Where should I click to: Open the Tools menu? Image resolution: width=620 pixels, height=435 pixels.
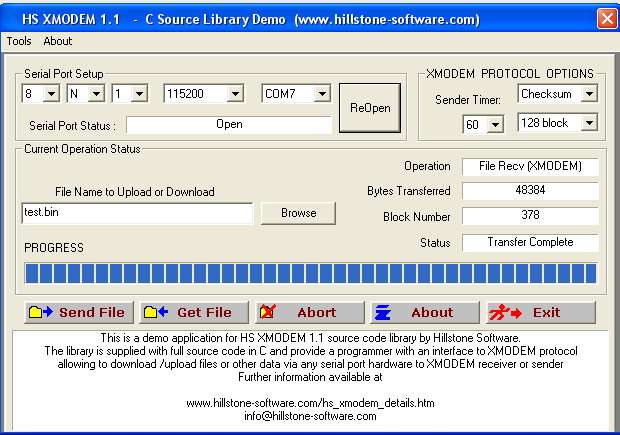pyautogui.click(x=19, y=41)
